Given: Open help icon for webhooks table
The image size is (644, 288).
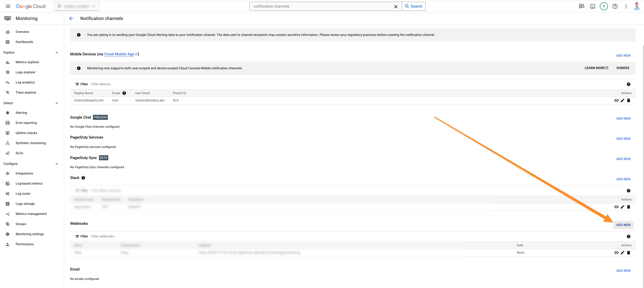Looking at the screenshot, I should point(629,236).
